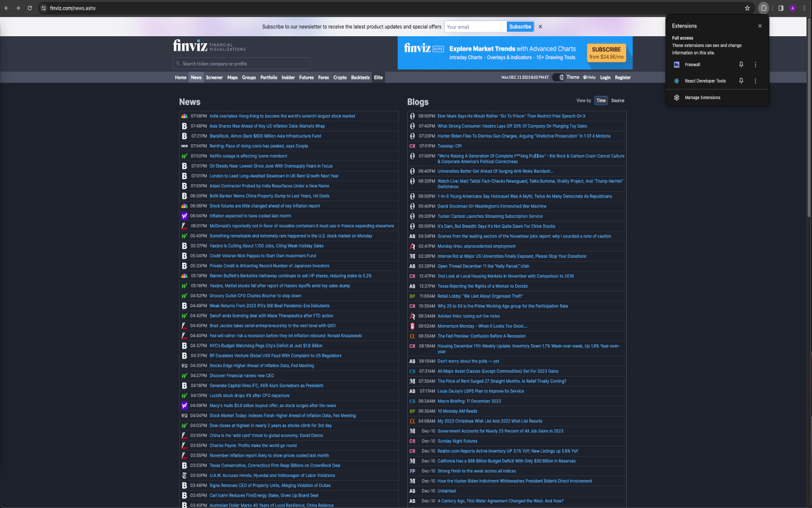812x508 pixels.
Task: Switch to the Screener tab
Action: (214, 77)
